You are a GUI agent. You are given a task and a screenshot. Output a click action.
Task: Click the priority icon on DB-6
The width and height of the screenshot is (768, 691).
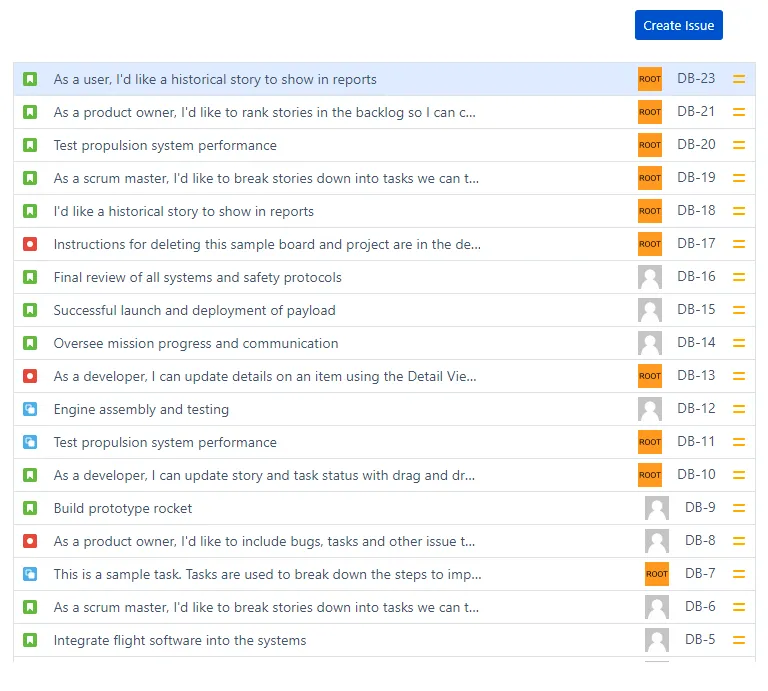click(739, 607)
